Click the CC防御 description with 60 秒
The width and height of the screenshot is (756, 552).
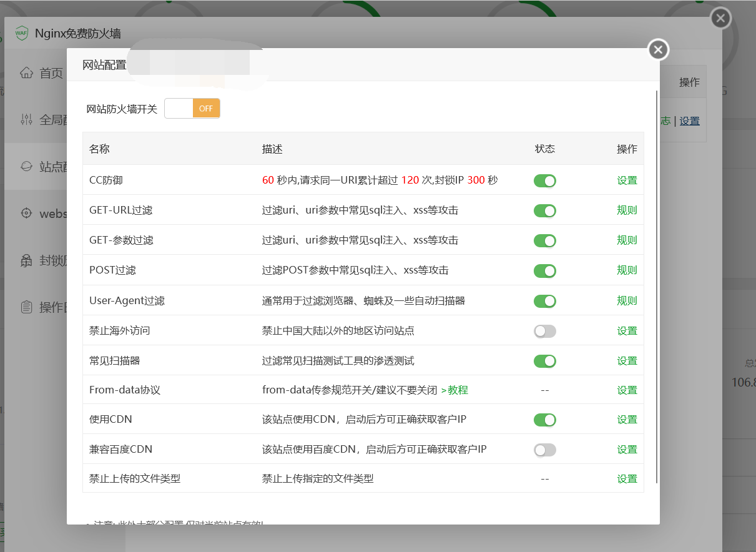click(x=380, y=180)
